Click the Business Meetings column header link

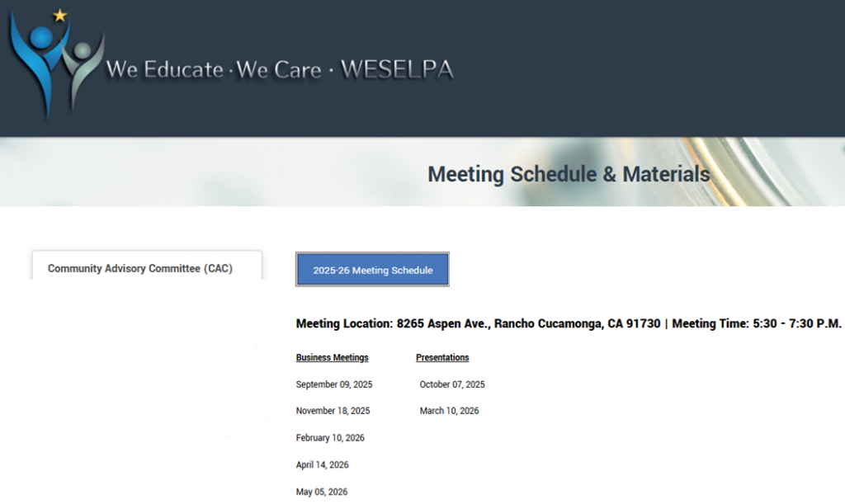point(332,357)
